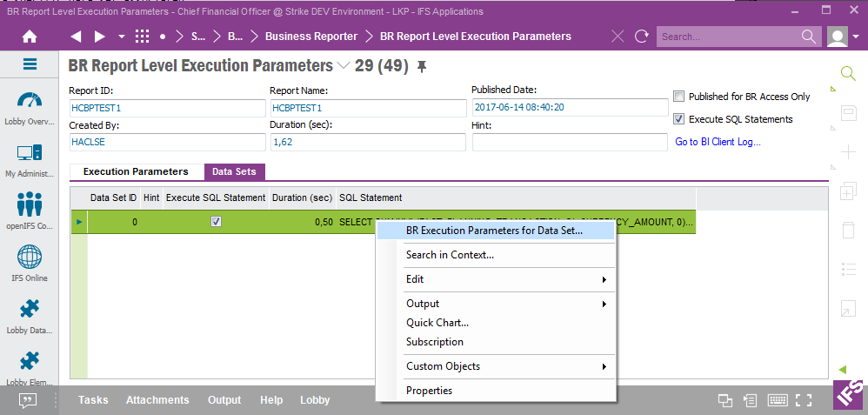The height and width of the screenshot is (415, 868).
Task: Click the windows cascade icon in bottom bar
Action: (725, 400)
